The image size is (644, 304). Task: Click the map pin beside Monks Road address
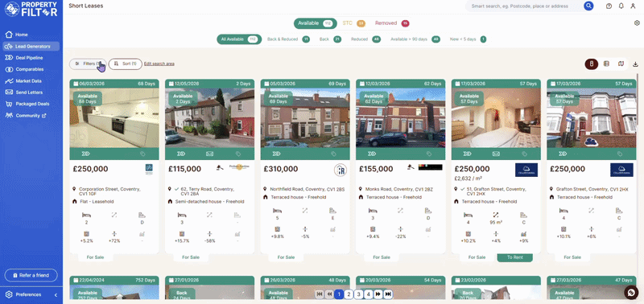[x=361, y=190]
